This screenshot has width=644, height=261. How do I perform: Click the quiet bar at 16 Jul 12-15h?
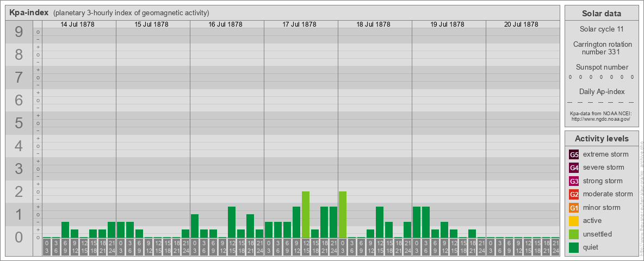point(232,222)
